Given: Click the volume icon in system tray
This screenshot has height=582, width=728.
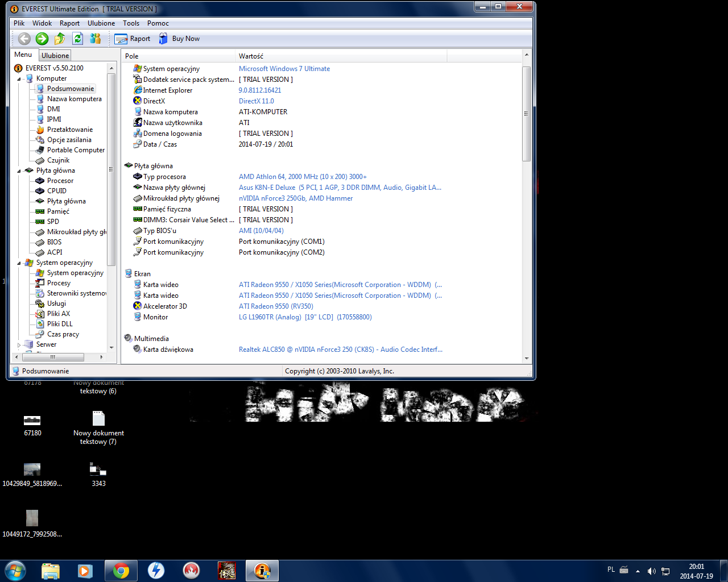Looking at the screenshot, I should pyautogui.click(x=651, y=571).
